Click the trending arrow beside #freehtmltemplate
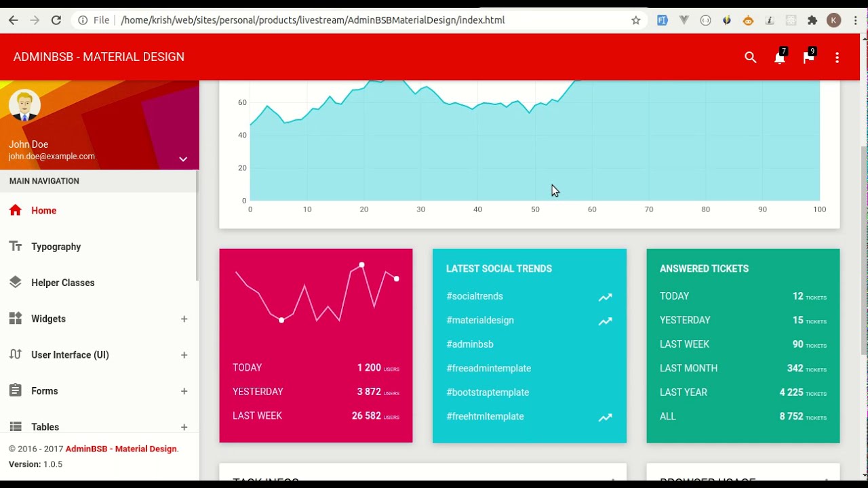This screenshot has height=488, width=868. pos(605,418)
